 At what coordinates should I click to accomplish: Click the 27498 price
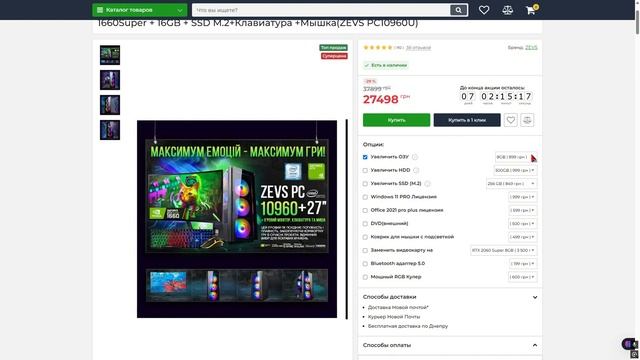(x=380, y=100)
